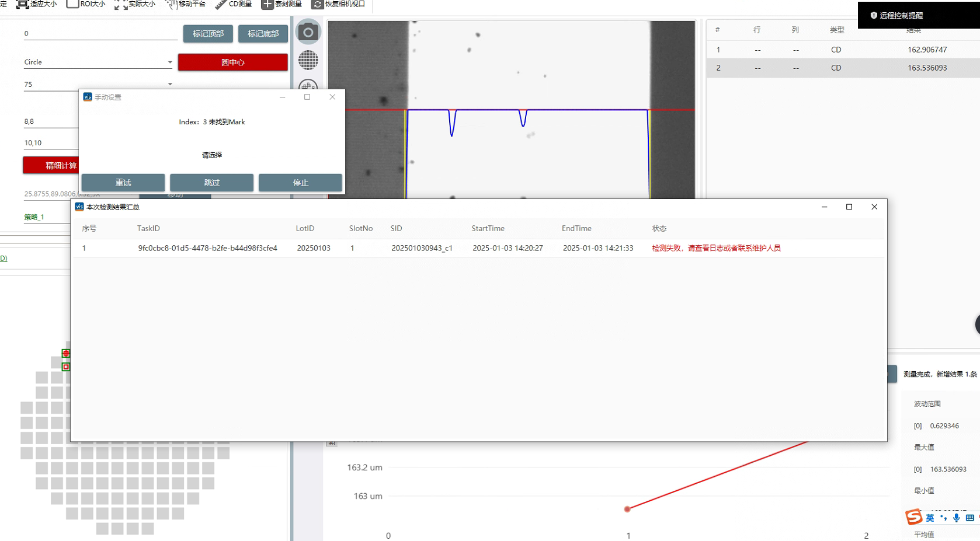
Task: Click the red data point on chart
Action: 627,509
